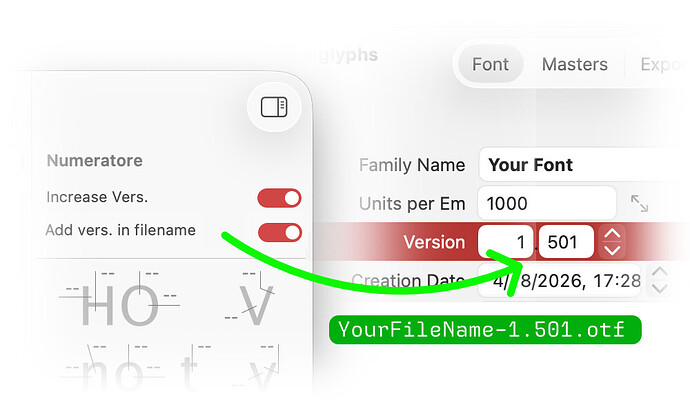Select the Version minor field 501

[x=566, y=242]
